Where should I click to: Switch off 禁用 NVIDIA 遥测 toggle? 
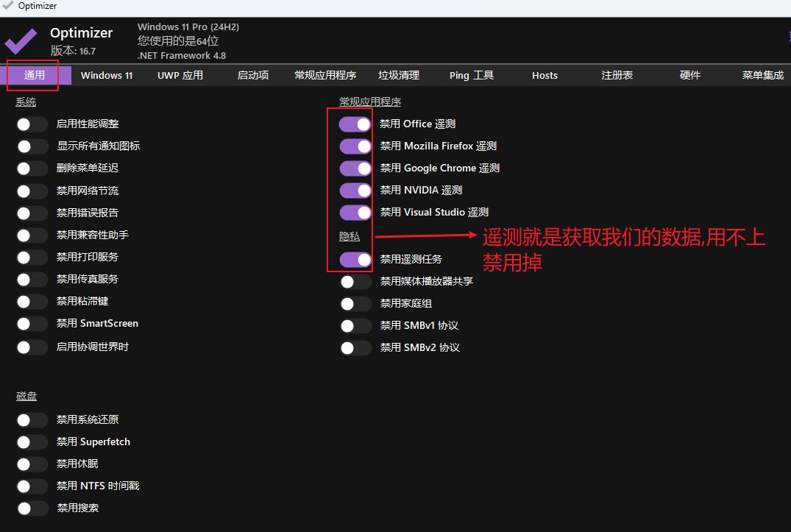pyautogui.click(x=355, y=191)
